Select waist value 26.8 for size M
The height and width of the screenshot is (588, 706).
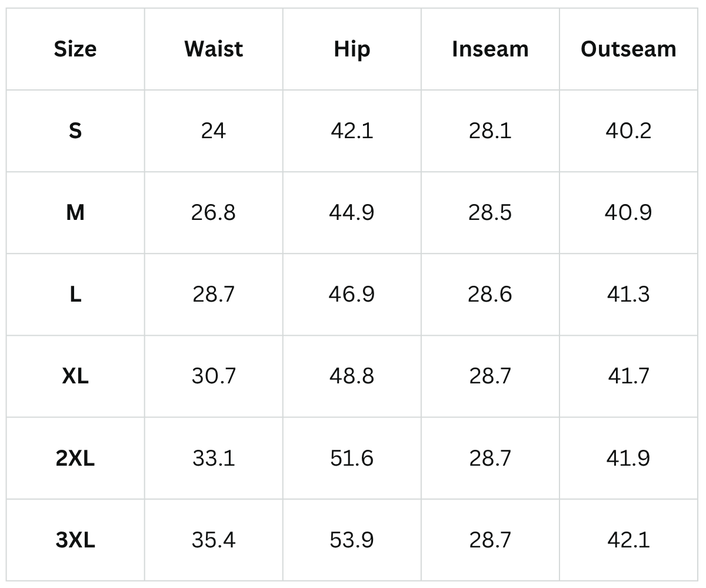[x=214, y=212]
